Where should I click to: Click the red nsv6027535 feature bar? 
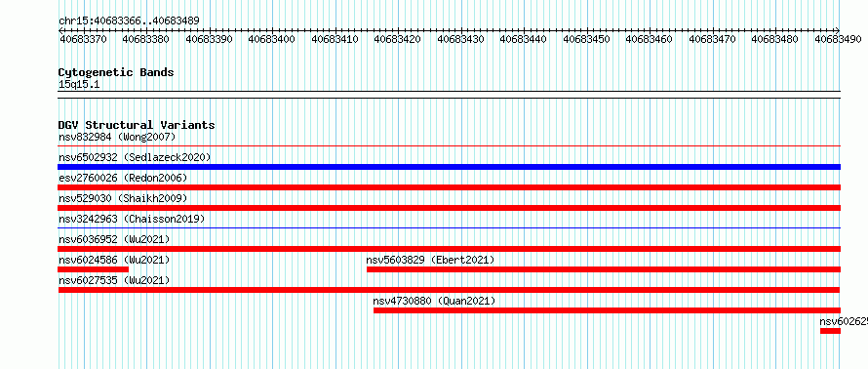tap(449, 290)
